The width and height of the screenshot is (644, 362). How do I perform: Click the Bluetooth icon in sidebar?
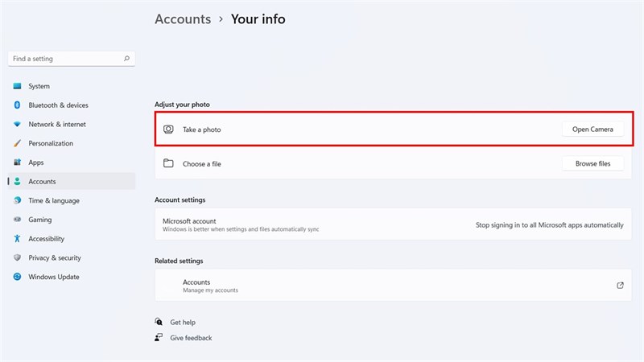point(17,105)
